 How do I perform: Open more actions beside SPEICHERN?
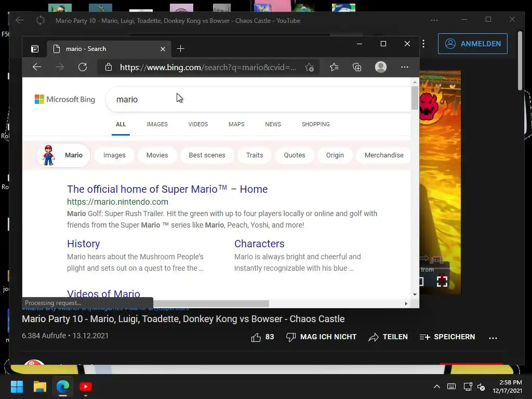tap(493, 338)
